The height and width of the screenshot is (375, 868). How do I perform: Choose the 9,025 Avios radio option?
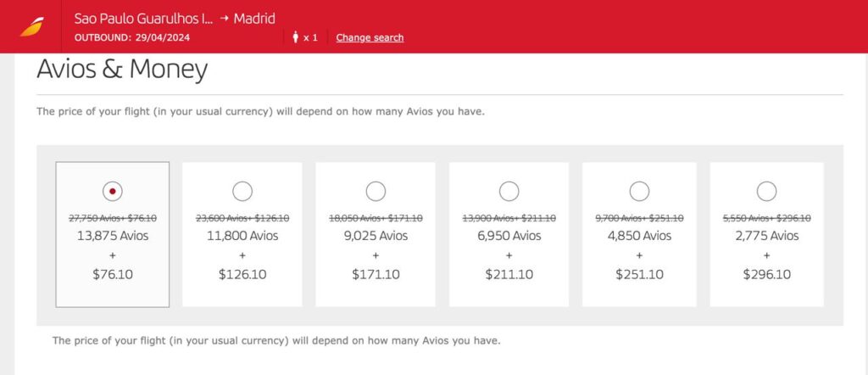tap(376, 191)
